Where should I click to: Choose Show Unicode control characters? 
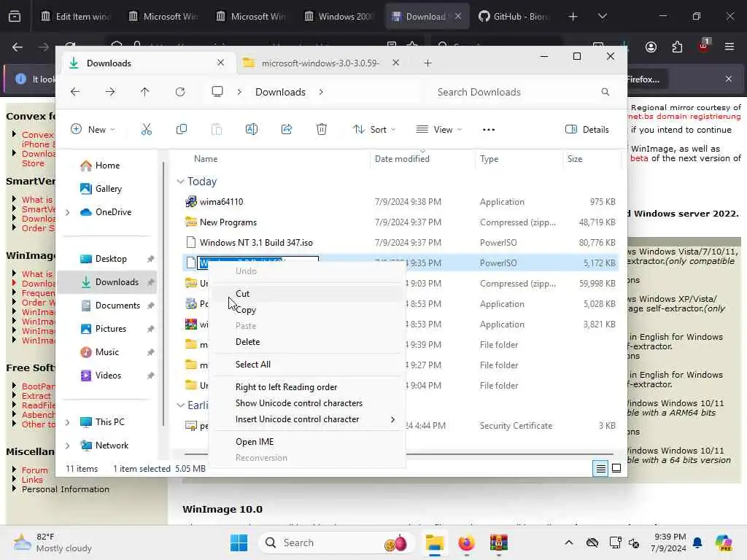click(x=307, y=403)
